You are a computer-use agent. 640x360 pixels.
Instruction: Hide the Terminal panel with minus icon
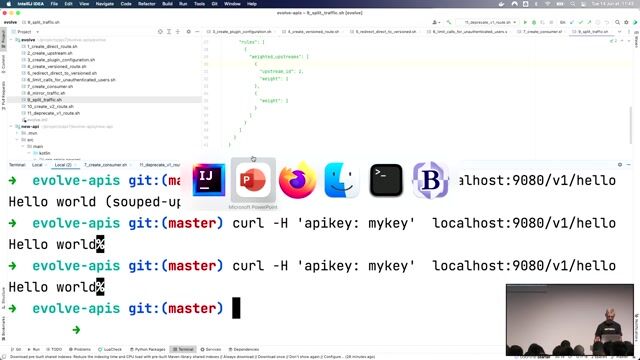click(x=629, y=164)
